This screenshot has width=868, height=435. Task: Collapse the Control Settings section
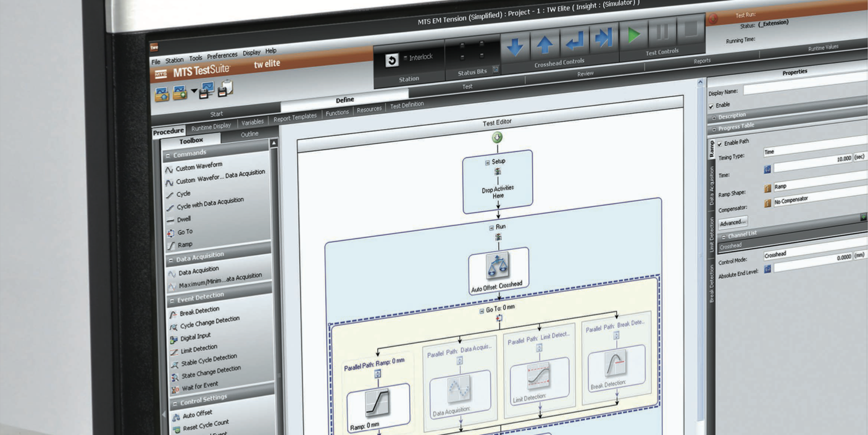pos(175,403)
